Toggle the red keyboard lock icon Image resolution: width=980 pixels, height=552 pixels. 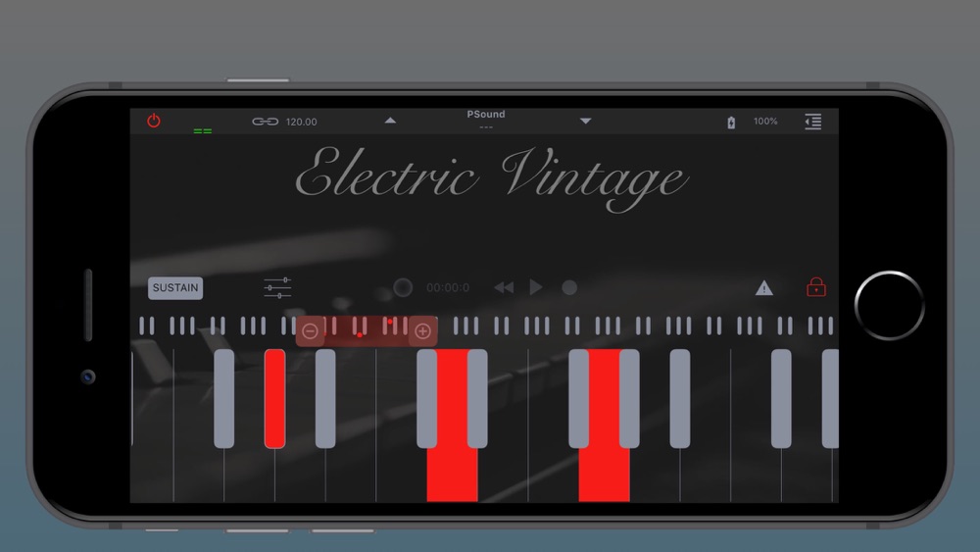tap(816, 287)
